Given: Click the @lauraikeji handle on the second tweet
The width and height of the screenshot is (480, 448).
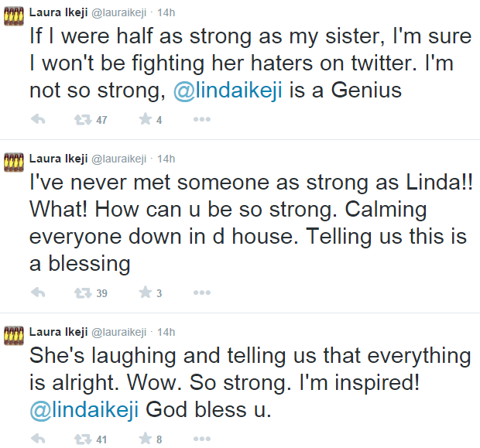Looking at the screenshot, I should click(120, 159).
